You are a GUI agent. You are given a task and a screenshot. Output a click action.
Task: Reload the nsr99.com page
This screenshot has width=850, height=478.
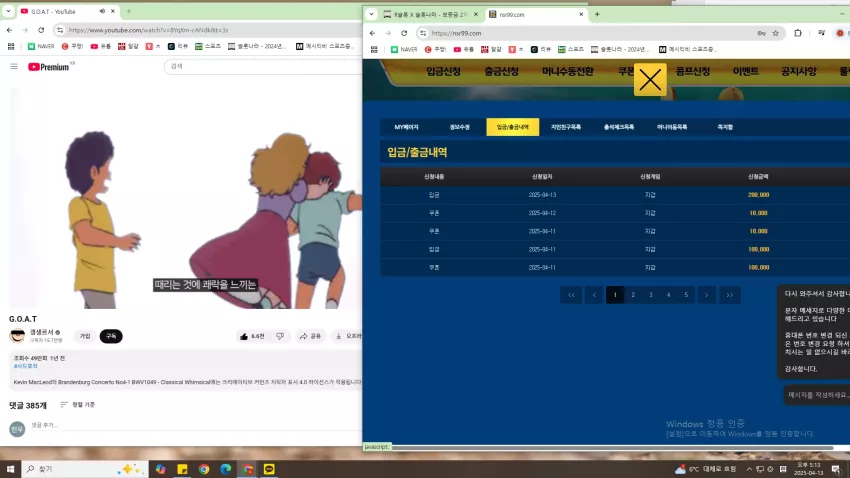coord(404,33)
